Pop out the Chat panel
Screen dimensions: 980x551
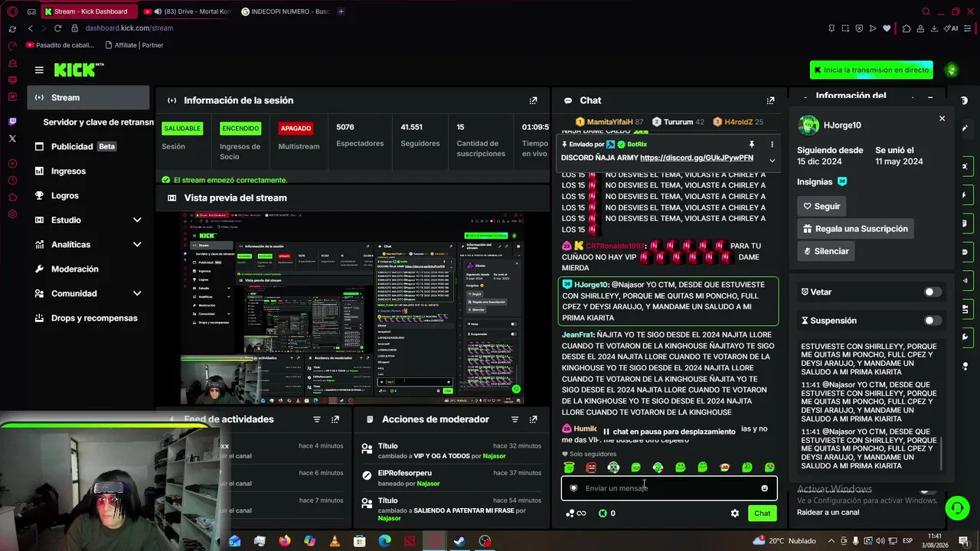pos(770,100)
